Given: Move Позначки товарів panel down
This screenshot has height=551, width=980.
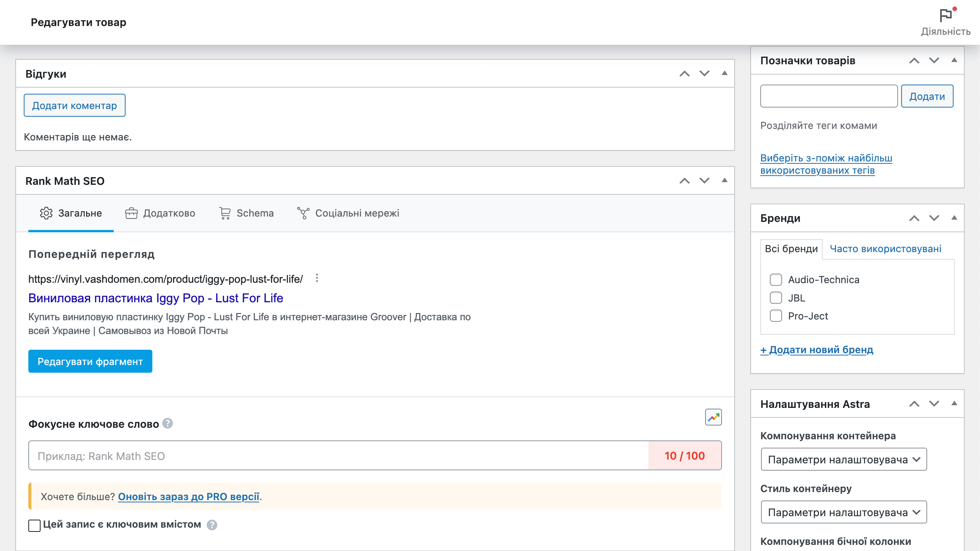Looking at the screenshot, I should coord(934,60).
